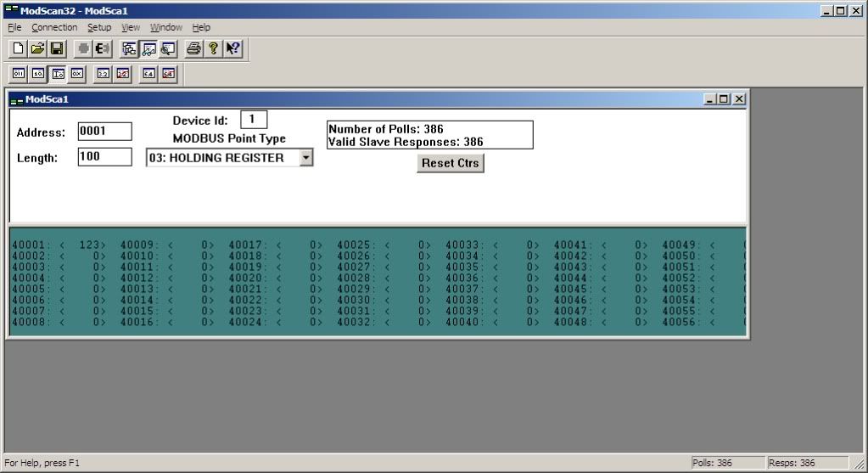
Task: Maximize the ModSca1 child window
Action: (x=724, y=99)
